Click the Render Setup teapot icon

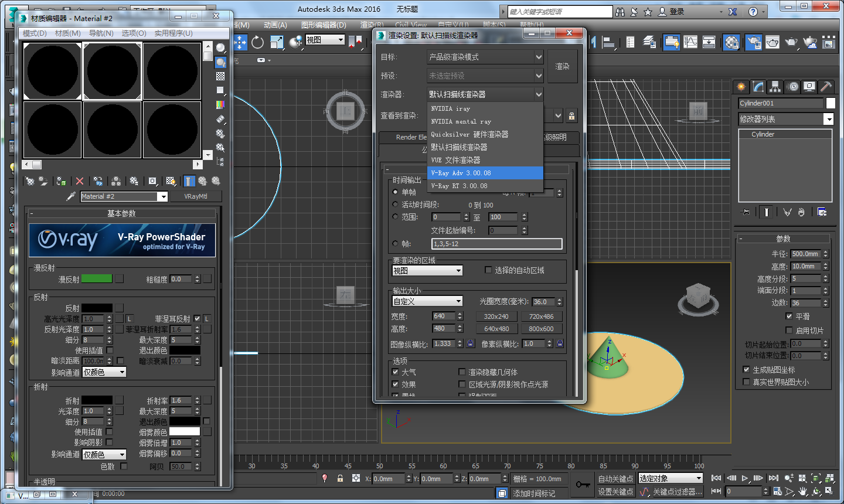(754, 42)
